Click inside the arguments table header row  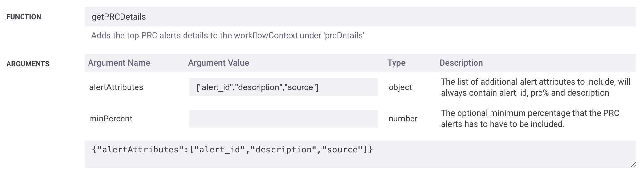click(360, 63)
